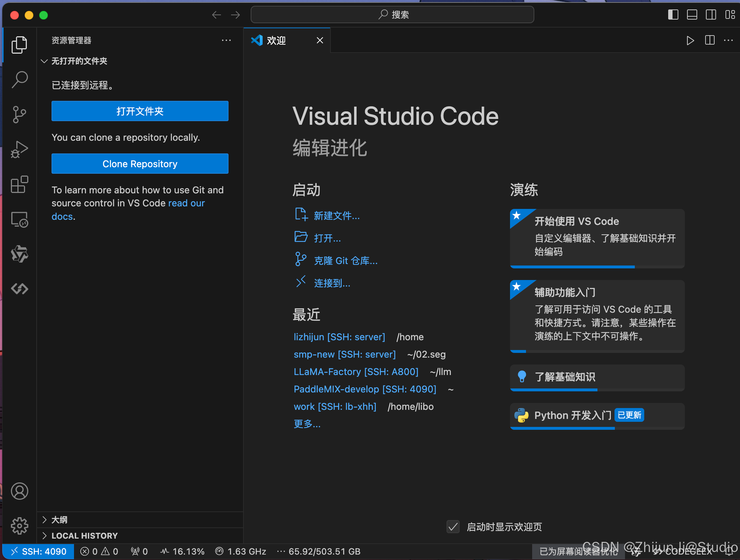Open the Extensions view
Screen dimensions: 740x560
pos(19,184)
